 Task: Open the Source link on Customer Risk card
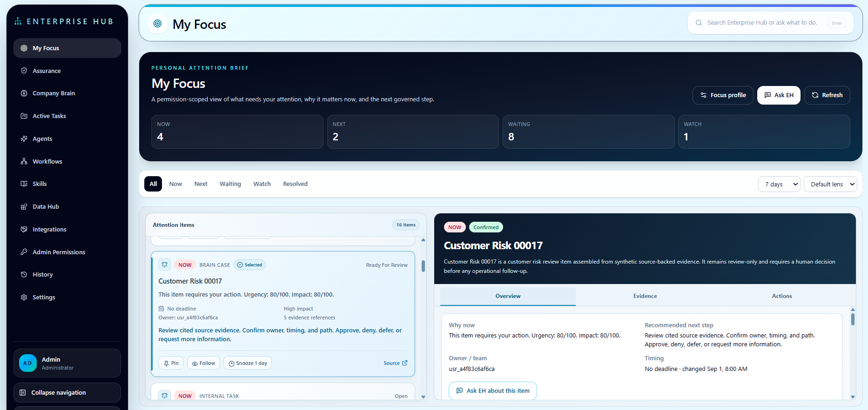point(395,363)
